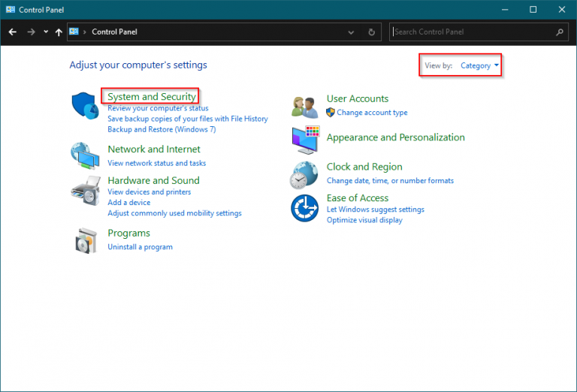Open Change date, time, or number formats

(x=390, y=180)
